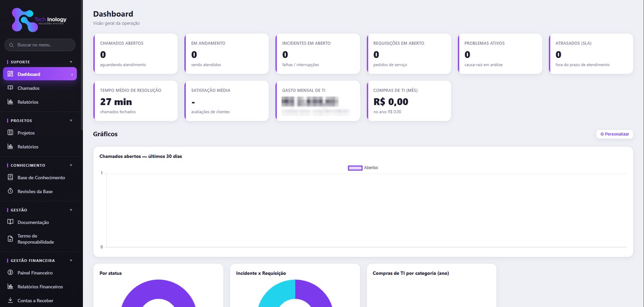Collapse the PROJETOS section arrow
Image resolution: width=644 pixels, height=307 pixels.
[x=71, y=121]
